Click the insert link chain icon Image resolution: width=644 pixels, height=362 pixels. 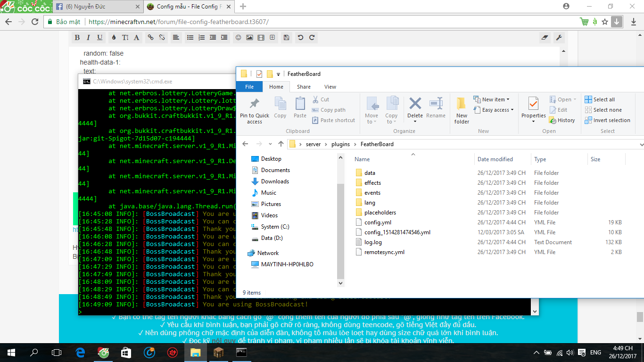pos(150,38)
